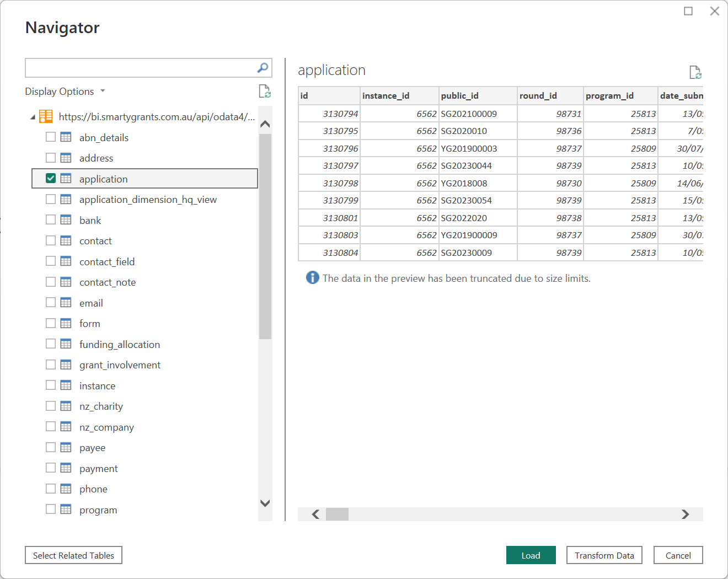This screenshot has height=579, width=728.
Task: Click the refresh icon beside Display Options
Action: pos(265,92)
